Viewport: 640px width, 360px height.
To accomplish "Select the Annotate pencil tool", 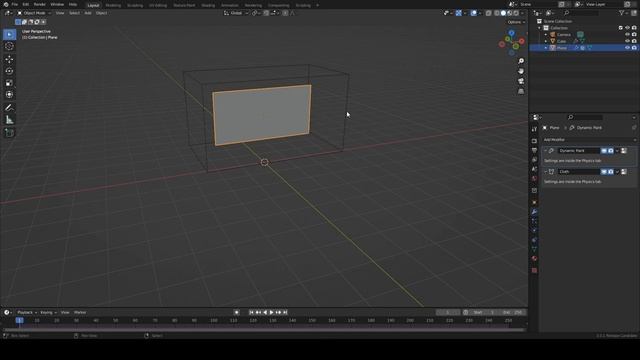I will 9,108.
